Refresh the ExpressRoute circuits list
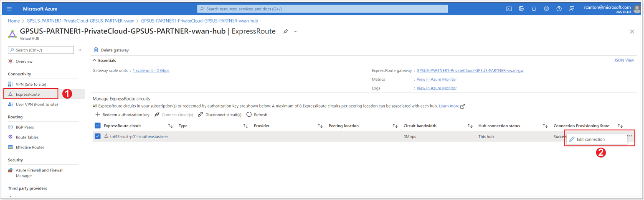Image resolution: width=644 pixels, height=200 pixels. [x=257, y=115]
